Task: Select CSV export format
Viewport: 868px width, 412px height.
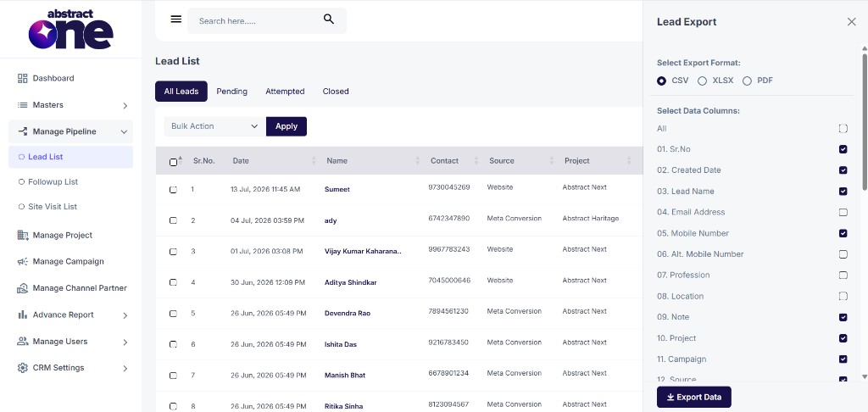Action: pyautogui.click(x=661, y=81)
